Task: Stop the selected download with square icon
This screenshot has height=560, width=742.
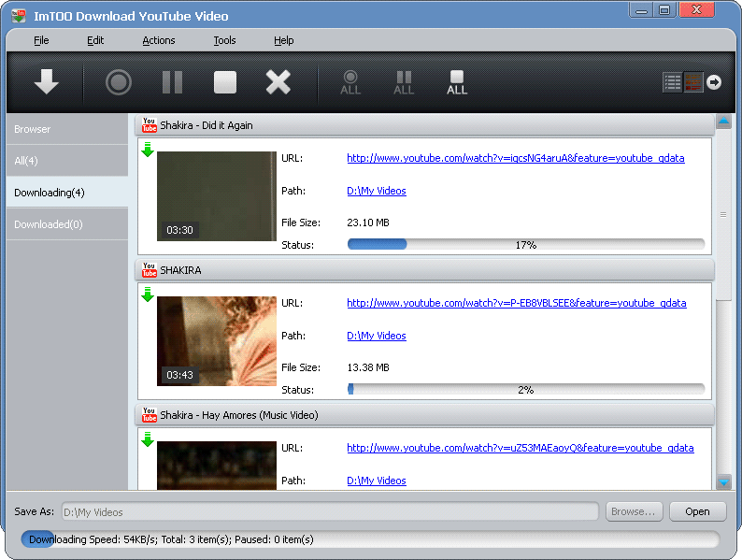Action: click(x=225, y=82)
